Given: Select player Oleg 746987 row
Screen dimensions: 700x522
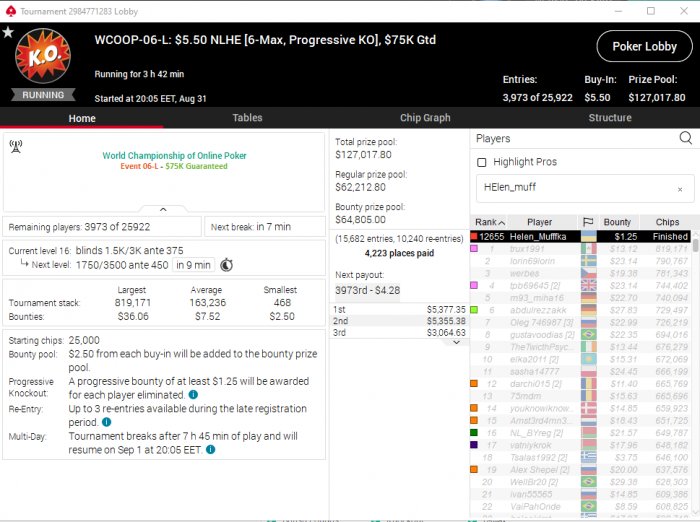Looking at the screenshot, I should (x=580, y=322).
